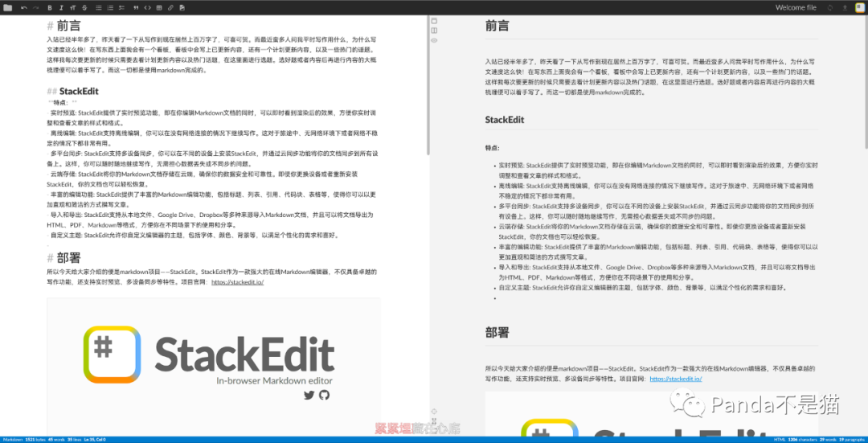Viewport: 868px width, 443px height.
Task: Insert a table
Action: coord(159,8)
